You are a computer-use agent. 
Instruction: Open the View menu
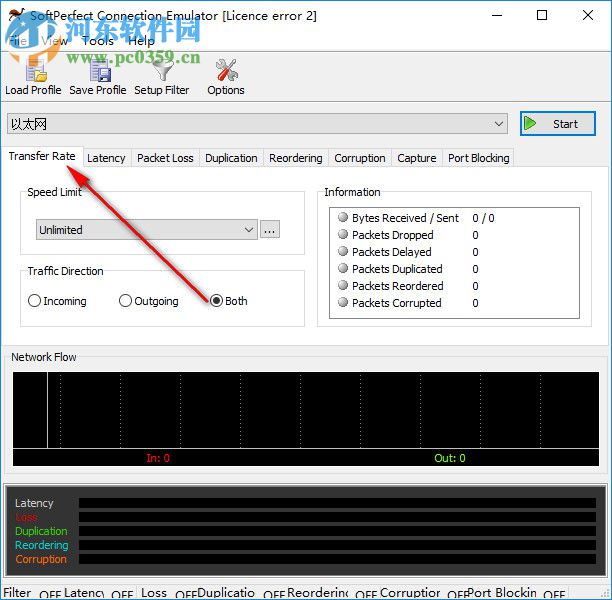(55, 41)
